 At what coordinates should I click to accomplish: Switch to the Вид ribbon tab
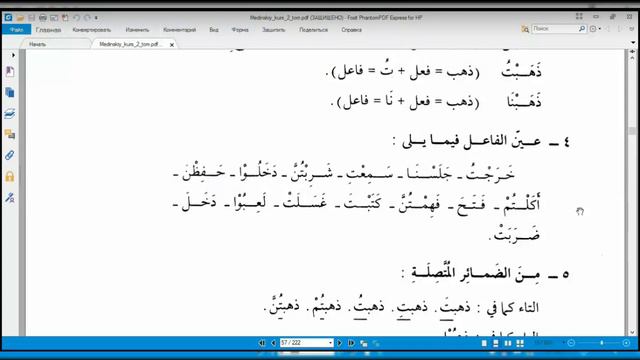[x=214, y=30]
